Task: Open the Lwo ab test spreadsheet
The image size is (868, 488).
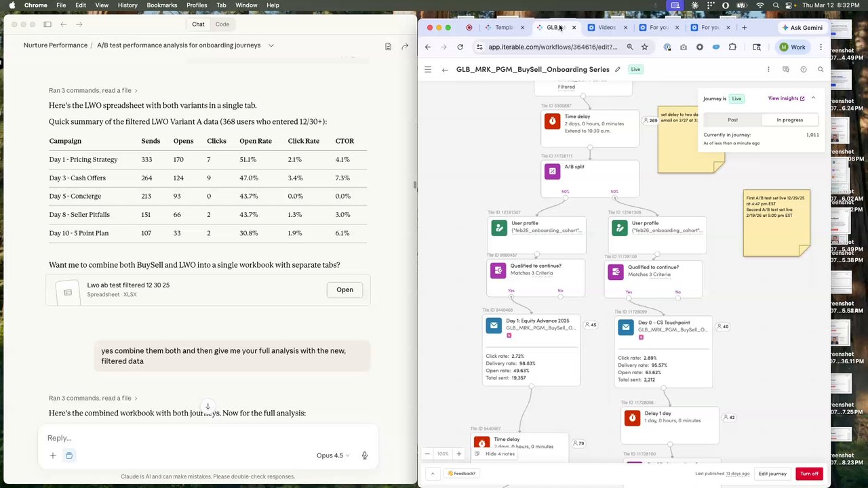Action: click(344, 289)
